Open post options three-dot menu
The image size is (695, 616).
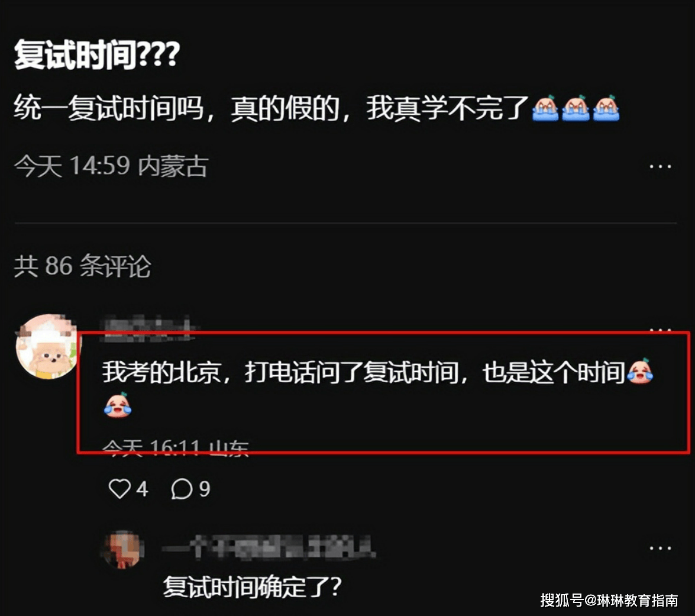pos(660,167)
